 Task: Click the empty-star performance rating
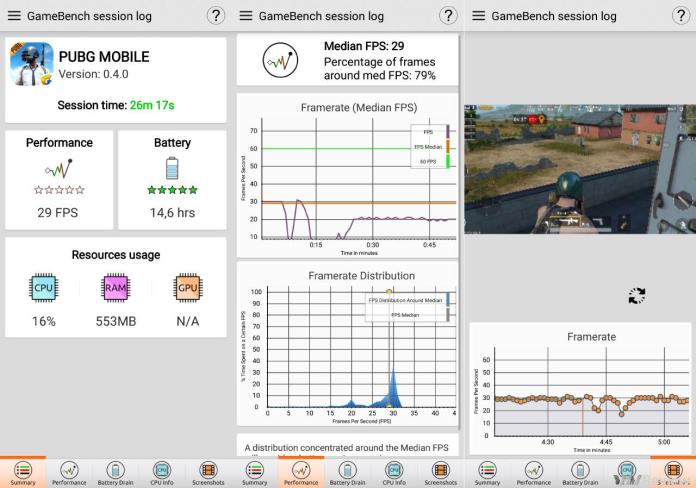[59, 190]
